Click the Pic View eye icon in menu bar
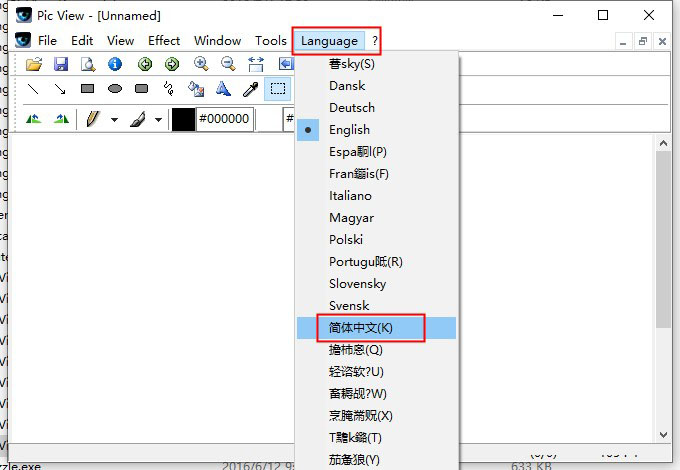 pos(23,40)
